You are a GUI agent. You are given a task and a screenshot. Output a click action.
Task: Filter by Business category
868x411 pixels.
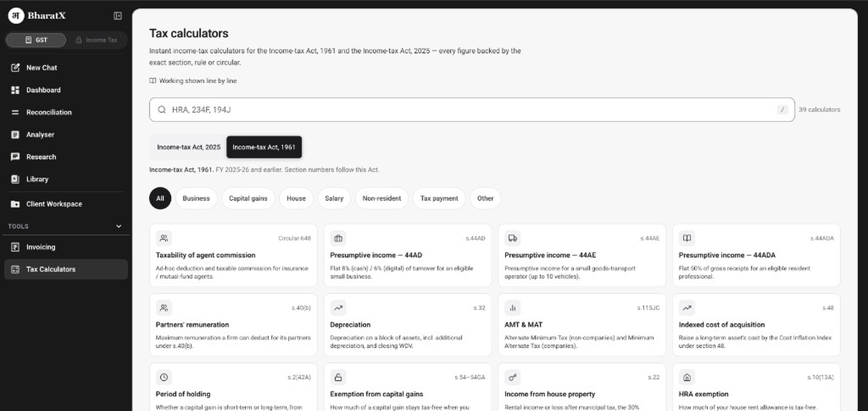[196, 198]
